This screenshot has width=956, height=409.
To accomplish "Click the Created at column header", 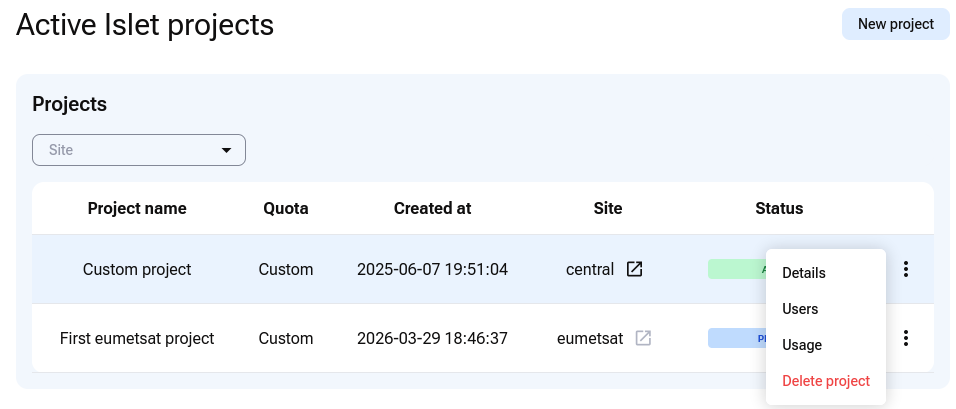I will (432, 208).
